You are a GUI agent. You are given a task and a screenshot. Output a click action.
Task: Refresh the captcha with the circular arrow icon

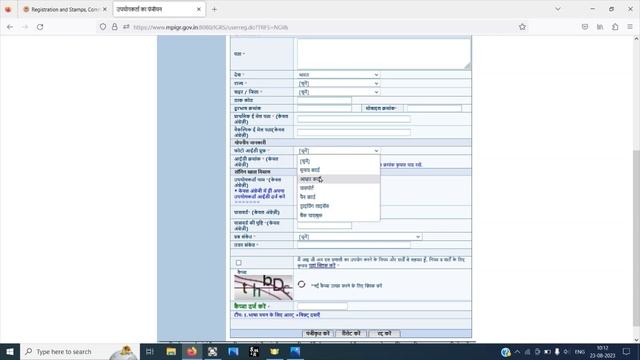click(x=301, y=284)
